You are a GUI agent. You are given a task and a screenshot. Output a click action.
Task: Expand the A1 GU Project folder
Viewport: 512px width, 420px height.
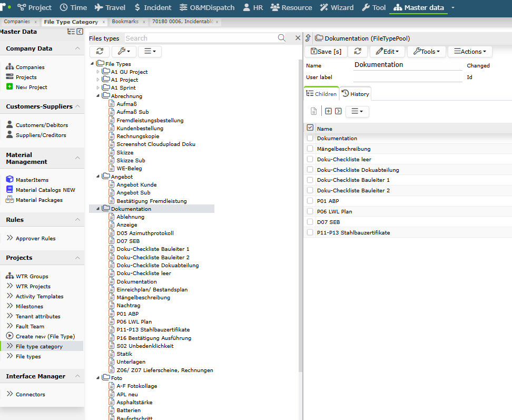[97, 72]
